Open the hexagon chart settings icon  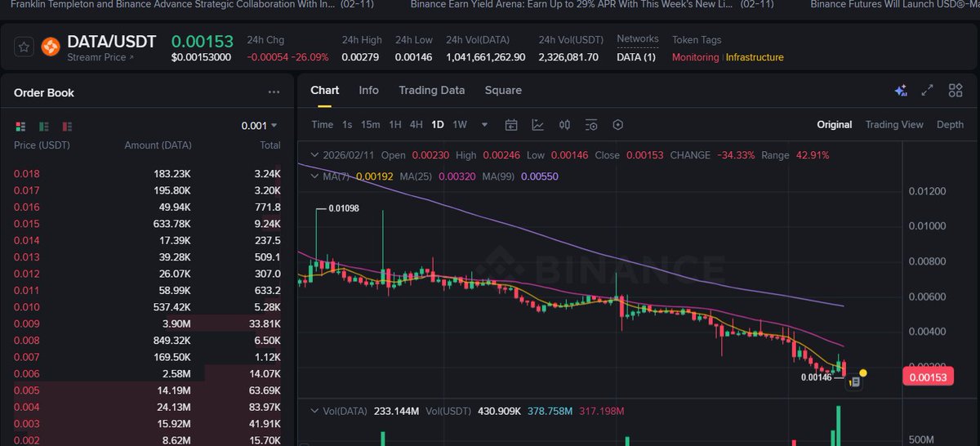coord(618,125)
